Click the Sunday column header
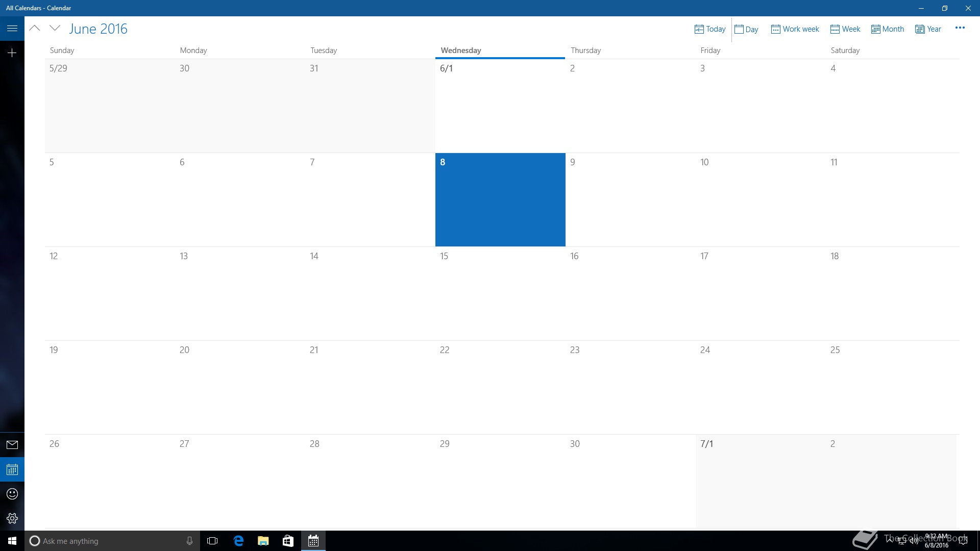 coord(62,51)
